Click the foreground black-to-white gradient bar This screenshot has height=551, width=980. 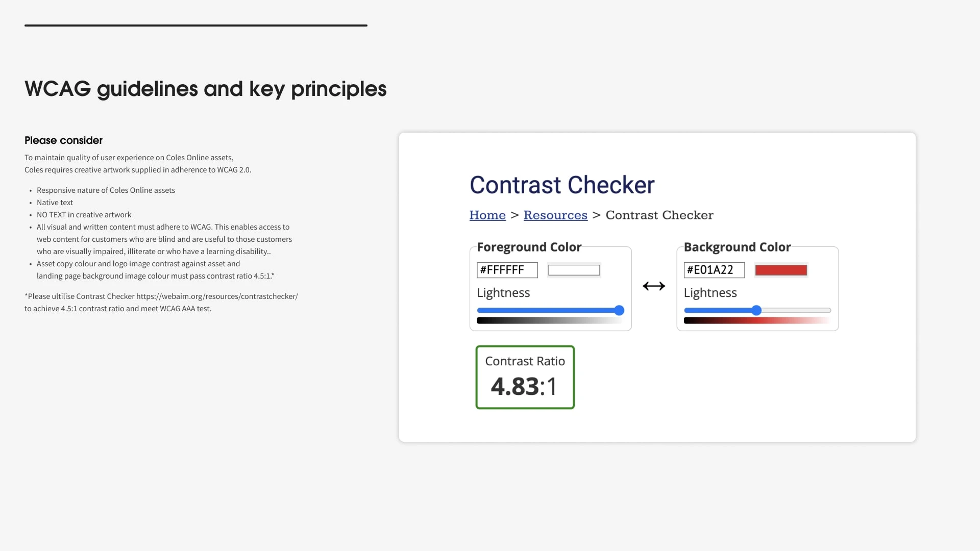pos(550,321)
